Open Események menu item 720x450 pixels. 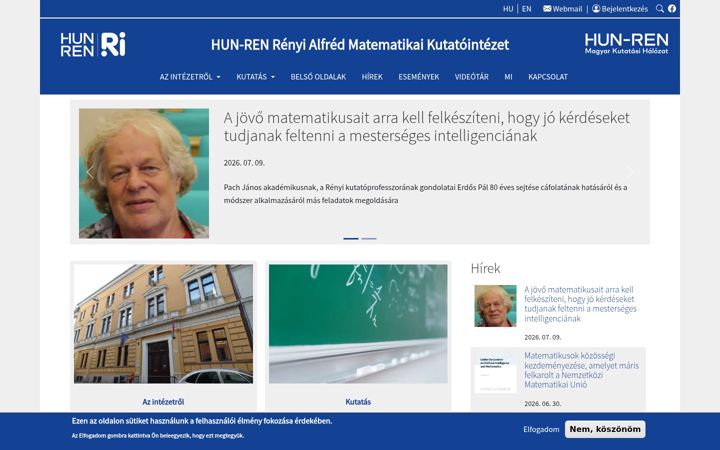pos(419,77)
